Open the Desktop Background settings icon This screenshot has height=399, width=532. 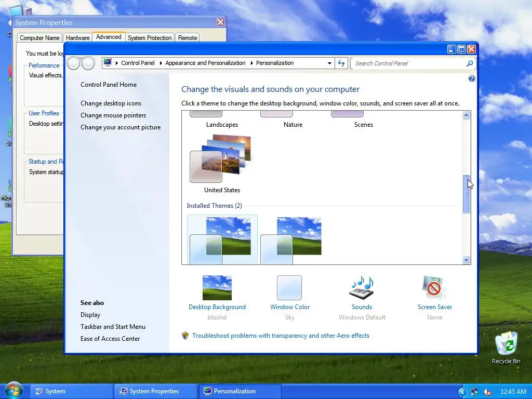click(x=217, y=288)
